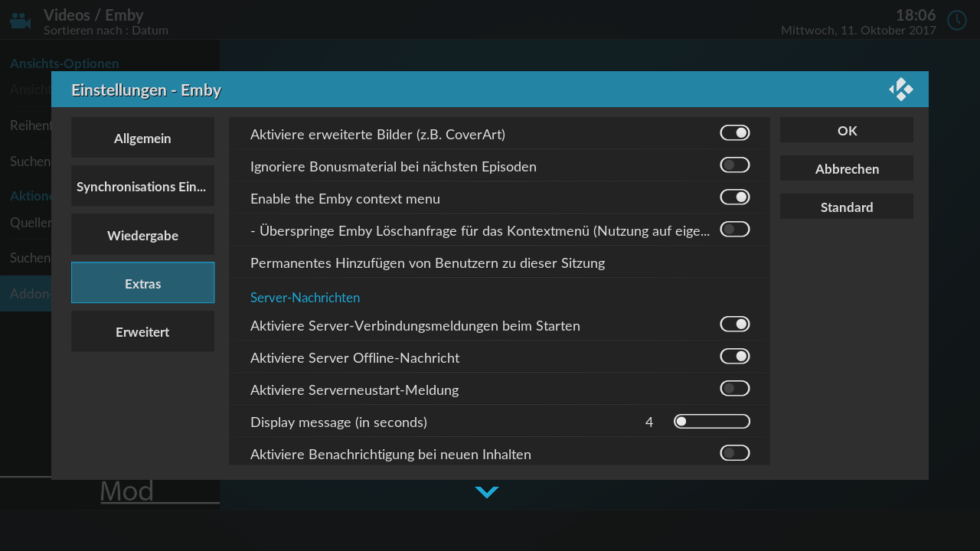The height and width of the screenshot is (551, 980).
Task: Click the clock icon next to the time
Action: 957,21
